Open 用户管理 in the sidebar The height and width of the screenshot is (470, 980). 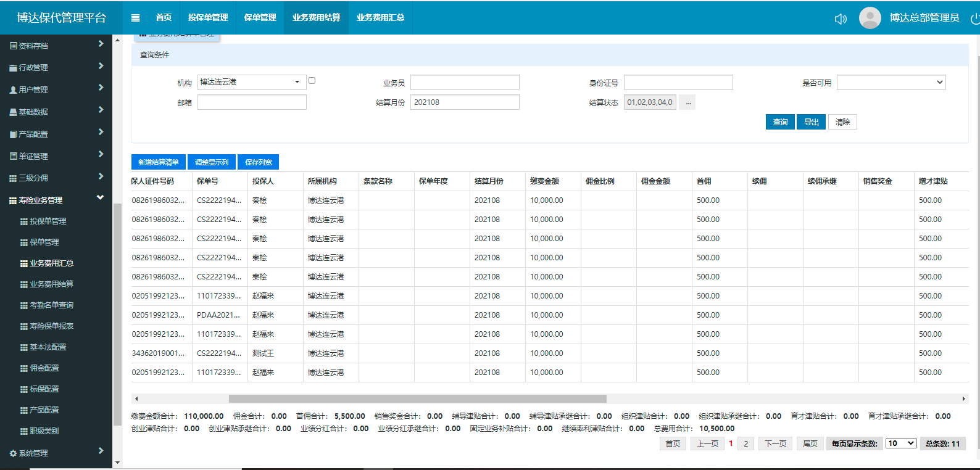56,89
